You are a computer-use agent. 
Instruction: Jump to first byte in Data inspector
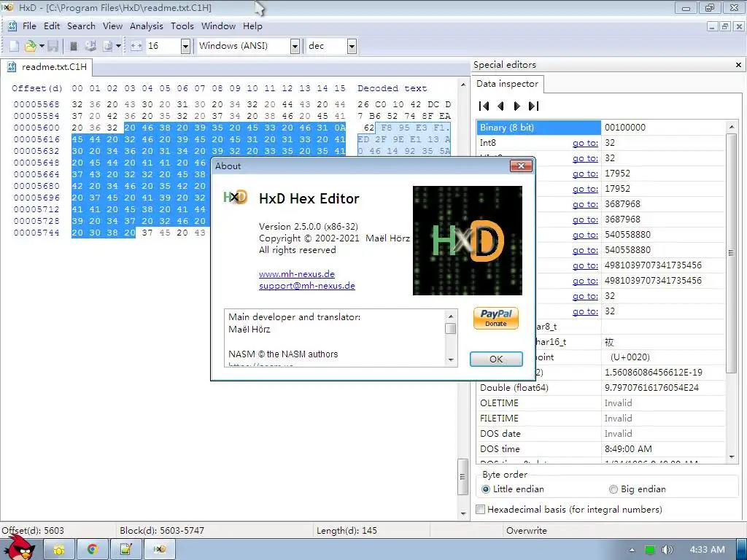(x=484, y=106)
